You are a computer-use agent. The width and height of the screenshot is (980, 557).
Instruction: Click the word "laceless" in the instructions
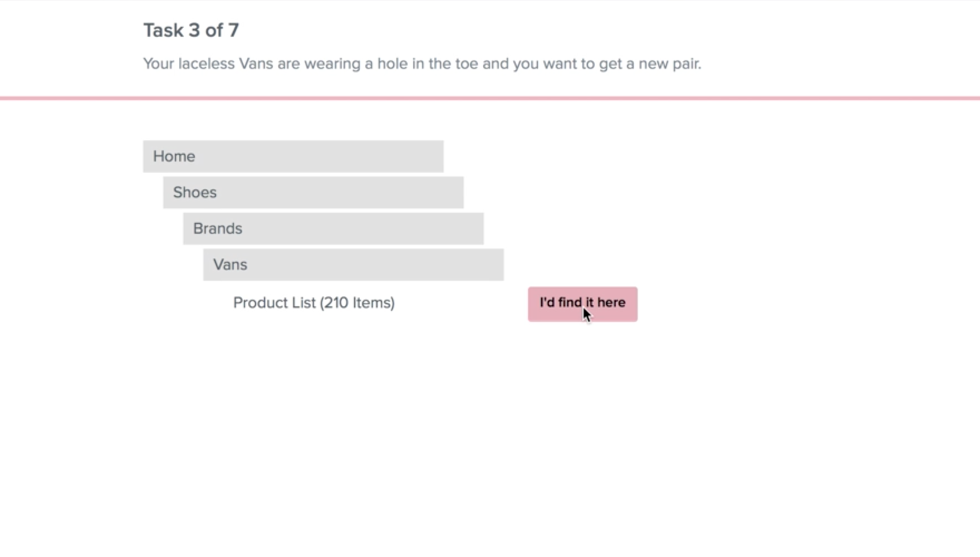pyautogui.click(x=207, y=64)
